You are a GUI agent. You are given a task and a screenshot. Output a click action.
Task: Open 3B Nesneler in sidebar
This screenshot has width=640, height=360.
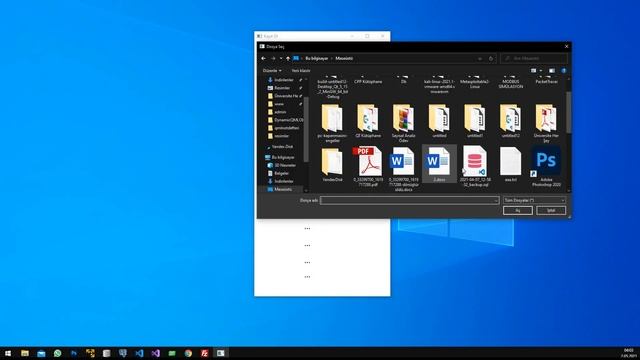[x=285, y=165]
